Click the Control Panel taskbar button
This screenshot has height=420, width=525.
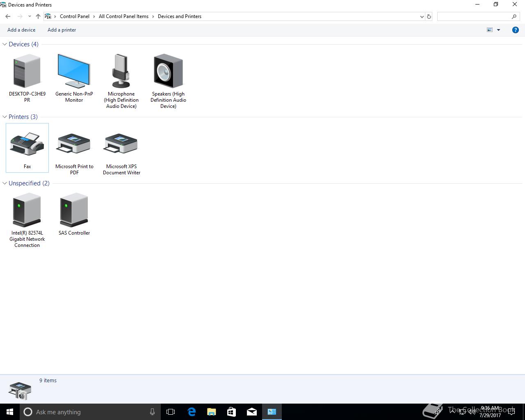272,412
